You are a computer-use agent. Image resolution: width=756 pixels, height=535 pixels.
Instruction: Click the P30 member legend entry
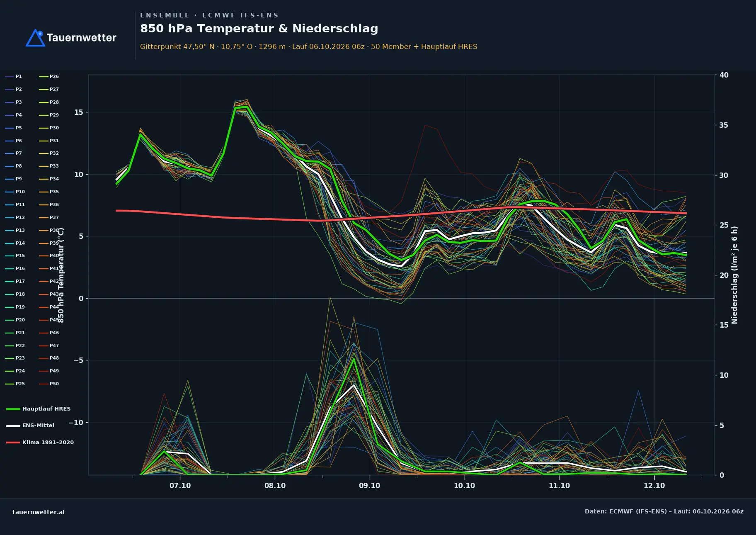[x=49, y=128]
